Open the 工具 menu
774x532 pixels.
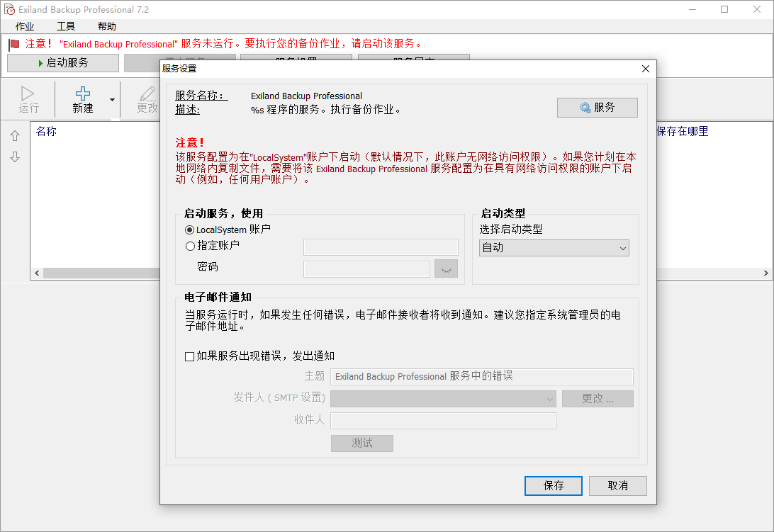pos(66,27)
